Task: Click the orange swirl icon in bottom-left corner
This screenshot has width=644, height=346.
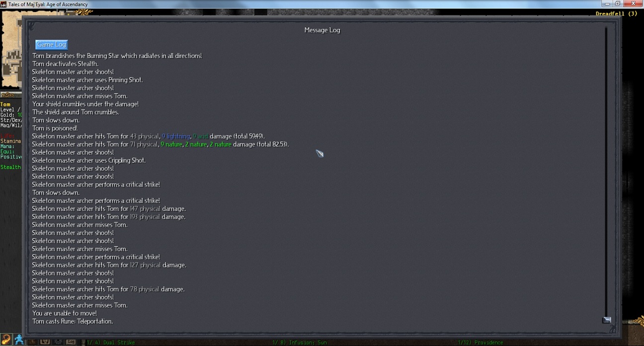Action: pyautogui.click(x=6, y=340)
